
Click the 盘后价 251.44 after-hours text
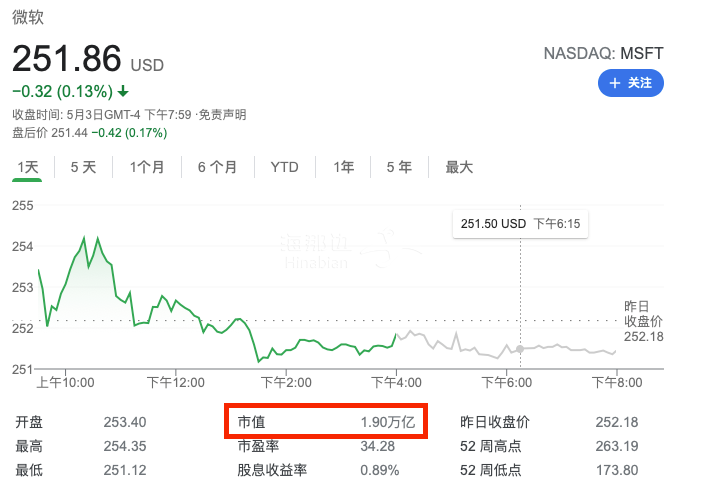50,133
